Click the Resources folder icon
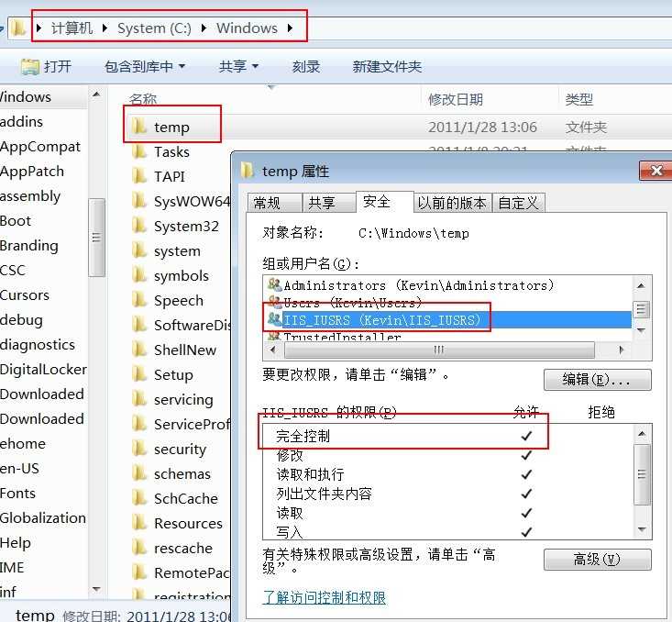Image resolution: width=672 pixels, height=622 pixels. (x=139, y=523)
